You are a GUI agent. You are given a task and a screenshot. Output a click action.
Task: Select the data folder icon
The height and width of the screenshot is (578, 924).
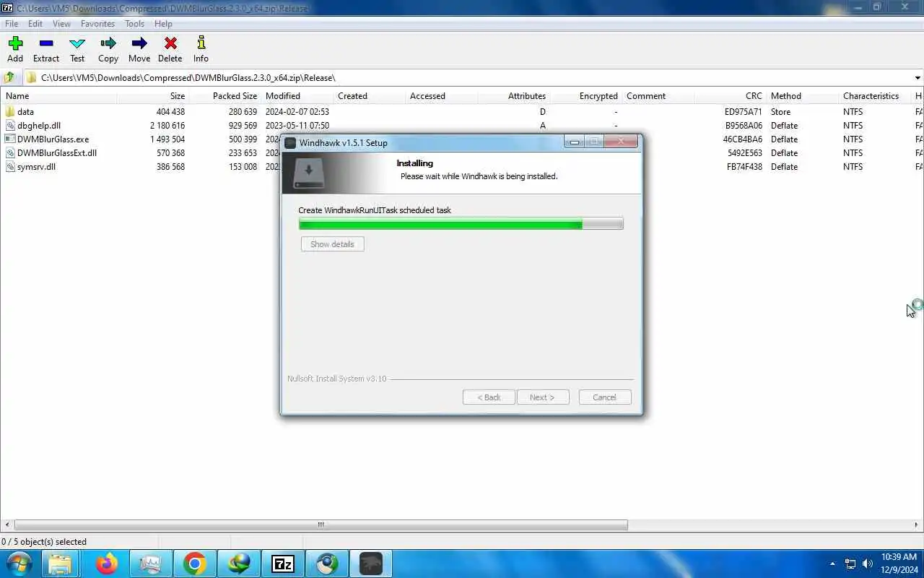click(10, 112)
